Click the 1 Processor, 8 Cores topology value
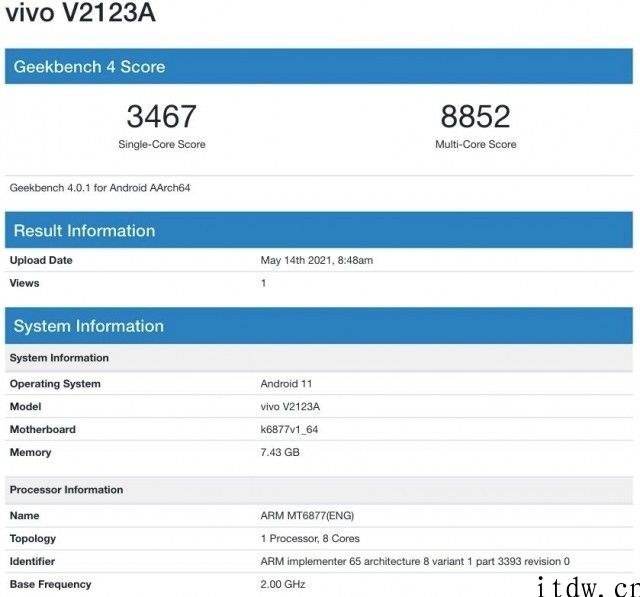 pyautogui.click(x=310, y=539)
